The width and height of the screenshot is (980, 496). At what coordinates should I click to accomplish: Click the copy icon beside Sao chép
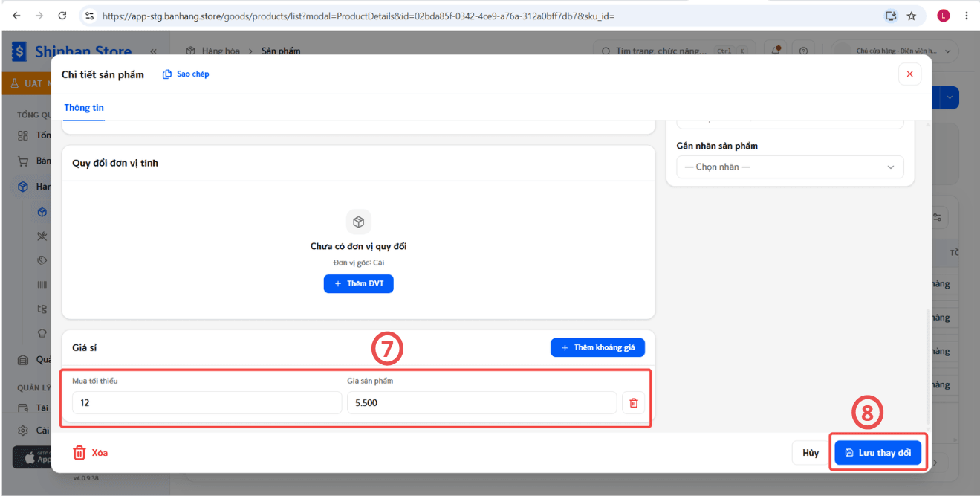click(167, 74)
